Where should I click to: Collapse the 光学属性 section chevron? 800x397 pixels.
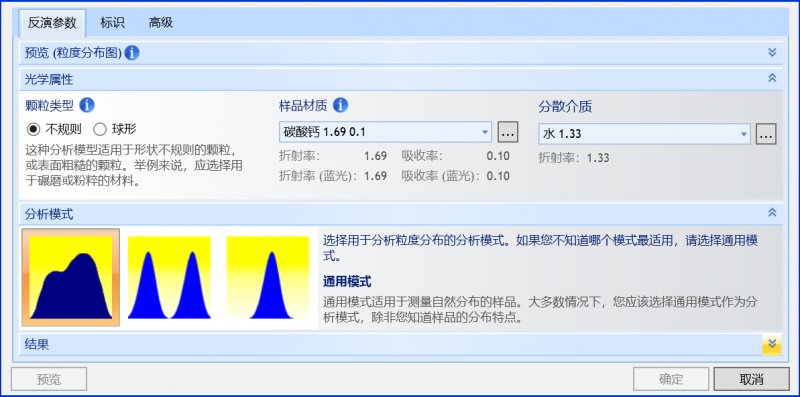point(772,78)
